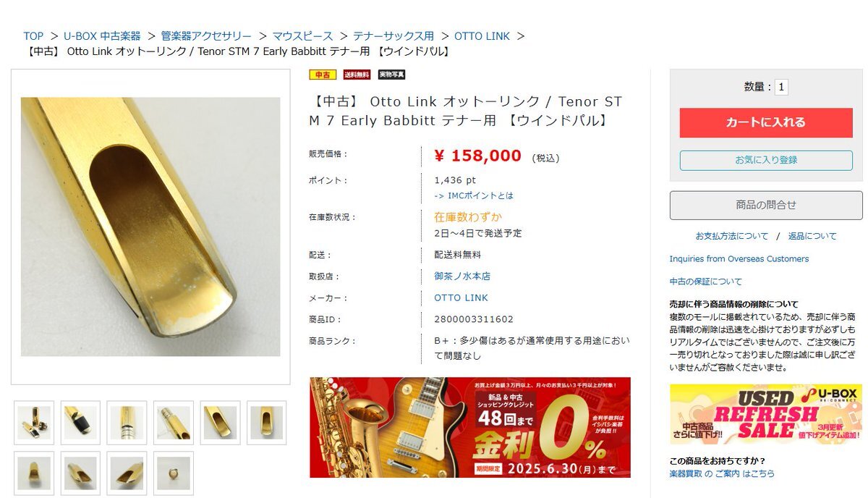Click the 商品の問合せ inquiry button
The height and width of the screenshot is (498, 868).
point(766,205)
